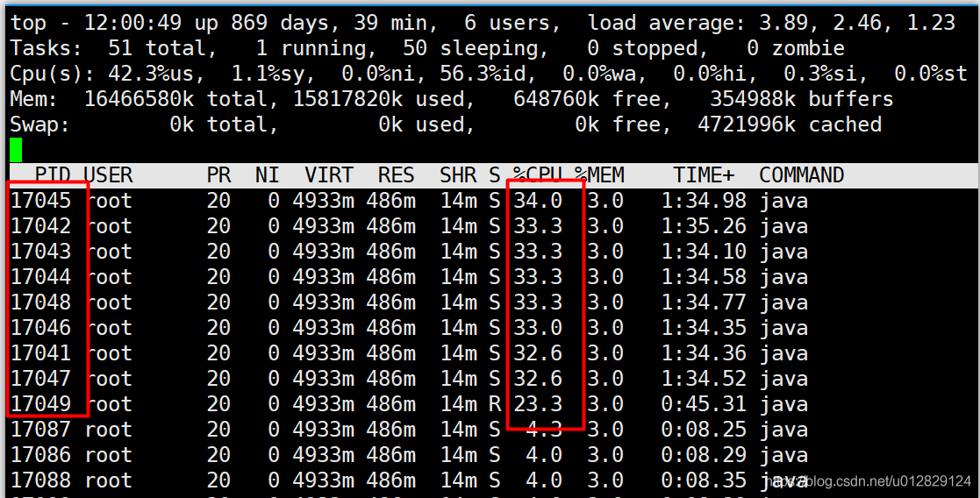
Task: Click the TIME+ value 1:34.35
Action: (704, 327)
